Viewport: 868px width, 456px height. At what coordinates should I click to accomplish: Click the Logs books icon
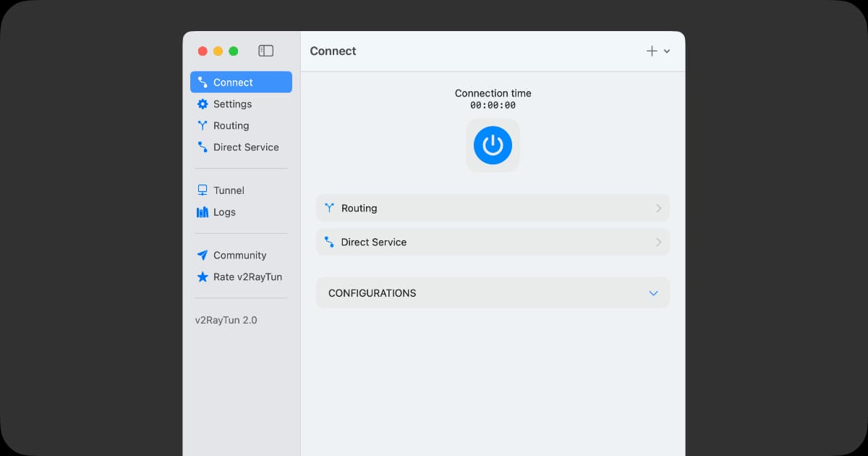click(x=203, y=212)
